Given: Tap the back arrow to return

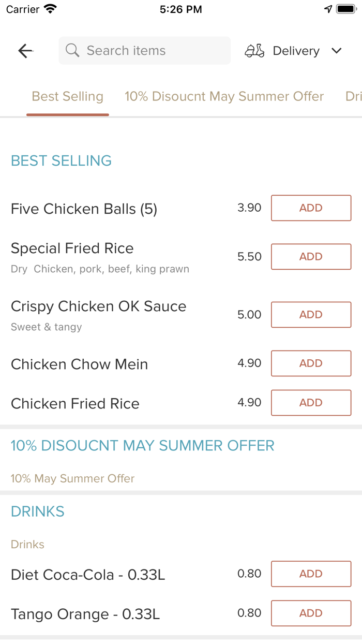Looking at the screenshot, I should coord(25,51).
